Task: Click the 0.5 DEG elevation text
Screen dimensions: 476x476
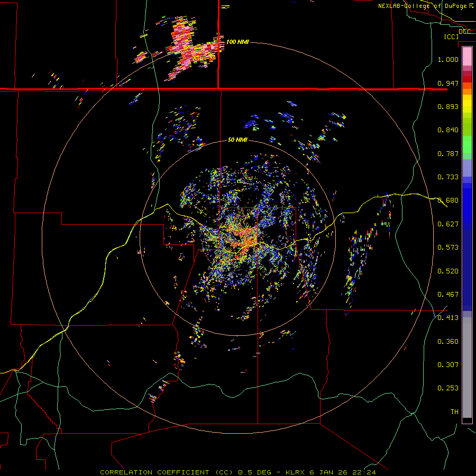Action: pos(254,472)
